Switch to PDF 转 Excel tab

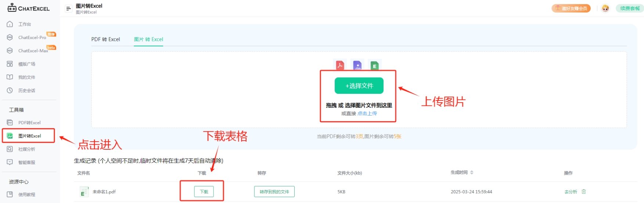pos(105,39)
